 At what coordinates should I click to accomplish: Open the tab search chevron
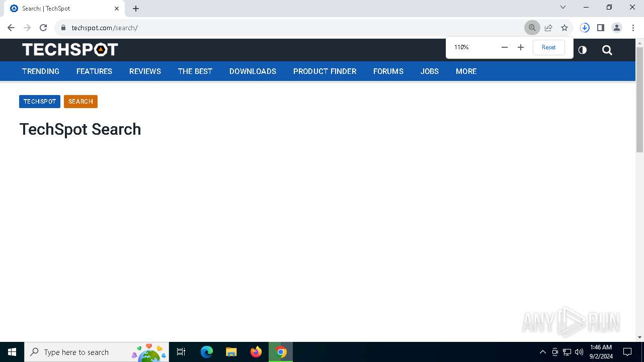coord(563,7)
